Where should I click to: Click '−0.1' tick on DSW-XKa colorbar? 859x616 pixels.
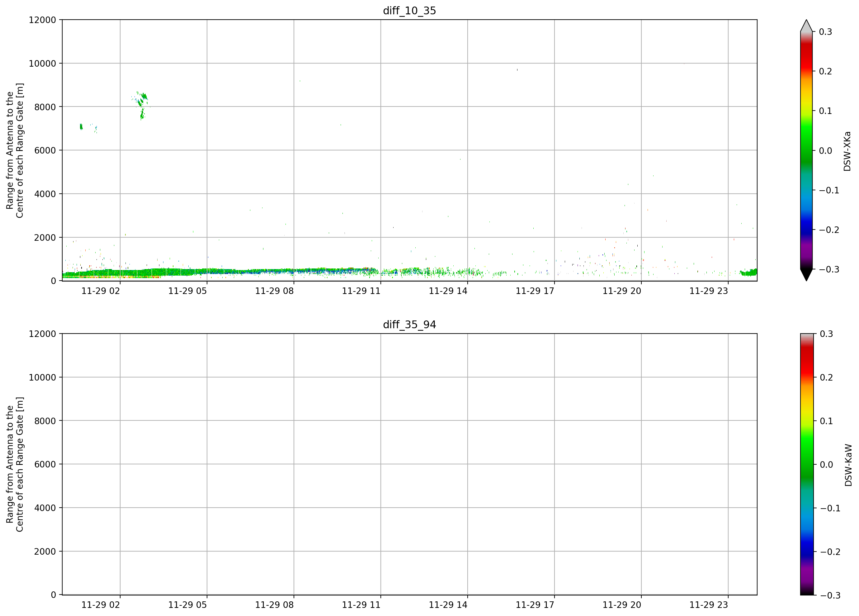tap(829, 190)
